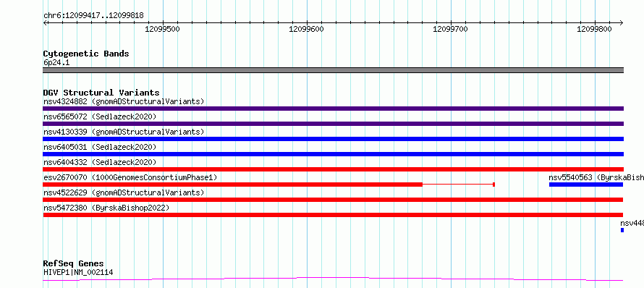This screenshot has width=644, height=288.
Task: Select the DGV Structural Variants track title
Action: point(101,93)
